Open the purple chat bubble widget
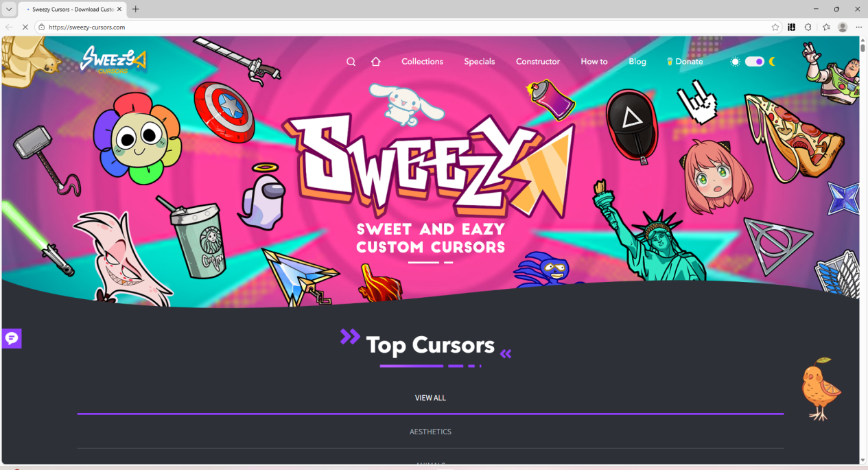The height and width of the screenshot is (470, 868). [x=12, y=338]
